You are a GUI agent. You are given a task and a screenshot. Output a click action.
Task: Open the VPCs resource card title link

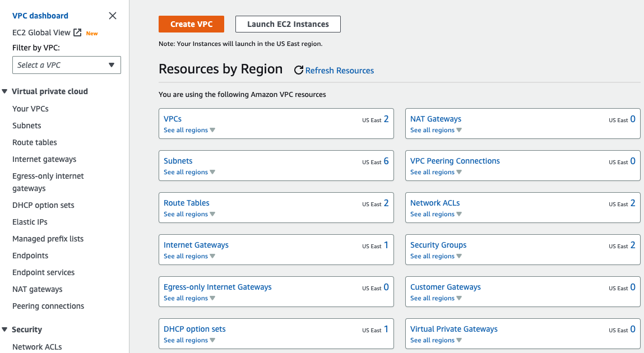173,119
